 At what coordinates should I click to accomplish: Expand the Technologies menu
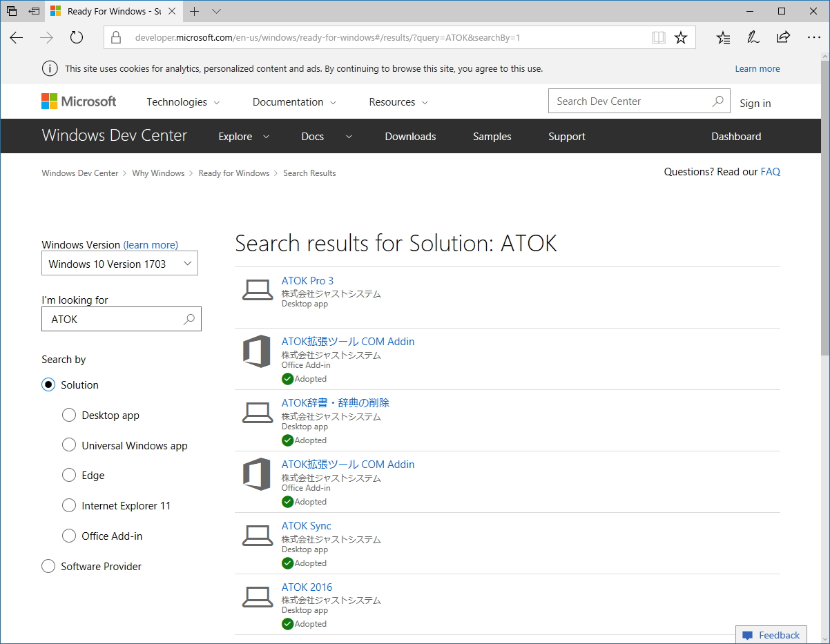[183, 102]
